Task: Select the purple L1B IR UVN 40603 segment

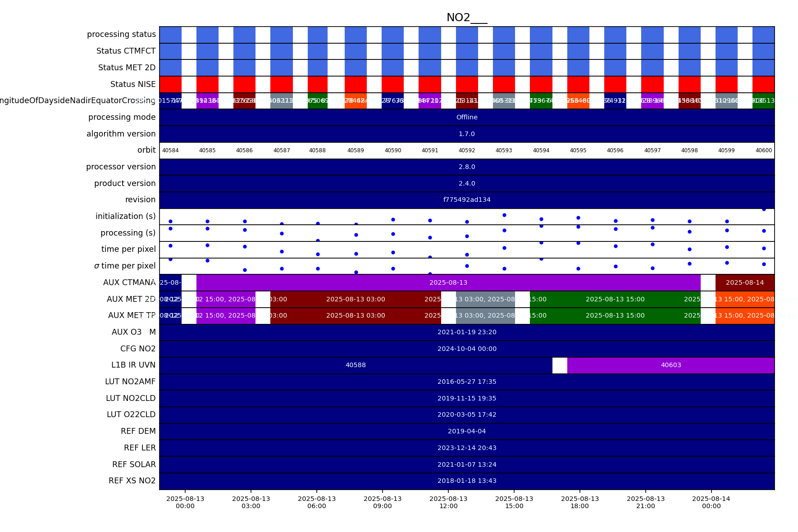Action: tap(670, 365)
